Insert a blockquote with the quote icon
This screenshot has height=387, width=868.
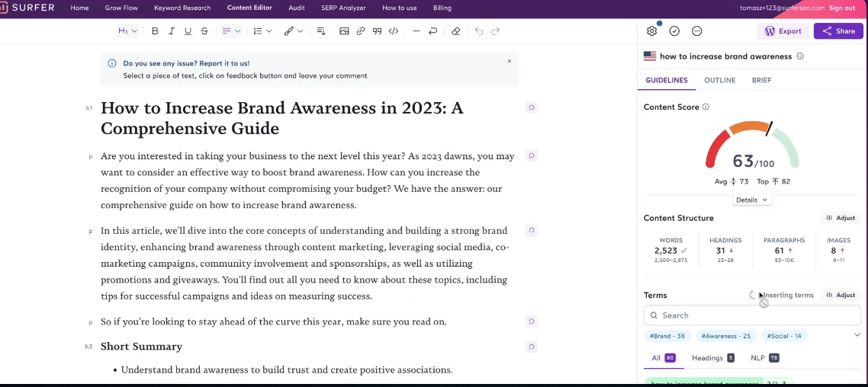(x=377, y=31)
